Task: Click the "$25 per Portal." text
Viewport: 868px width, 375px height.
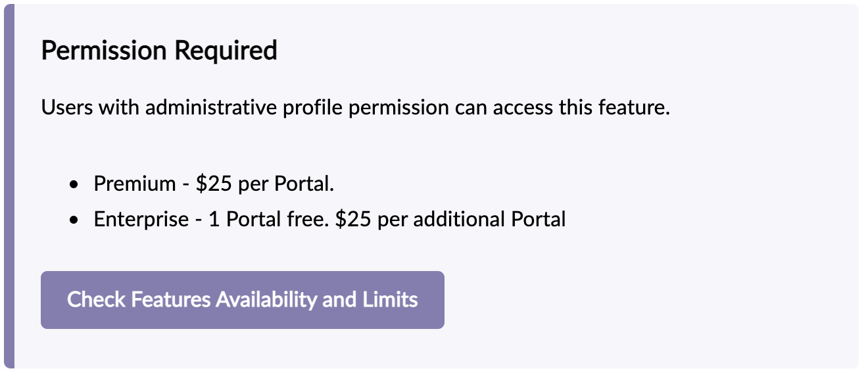Action: 265,184
